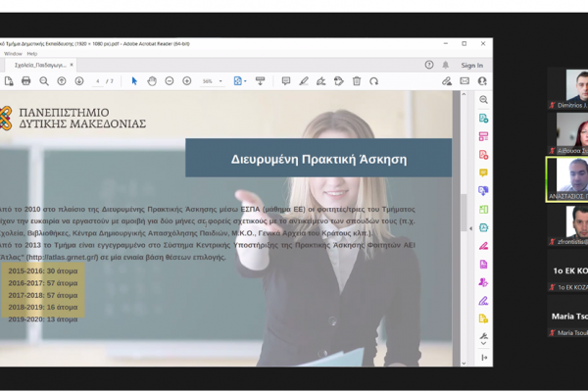
Task: Select the Αίθουσα participant video tile
Action: [x=567, y=133]
